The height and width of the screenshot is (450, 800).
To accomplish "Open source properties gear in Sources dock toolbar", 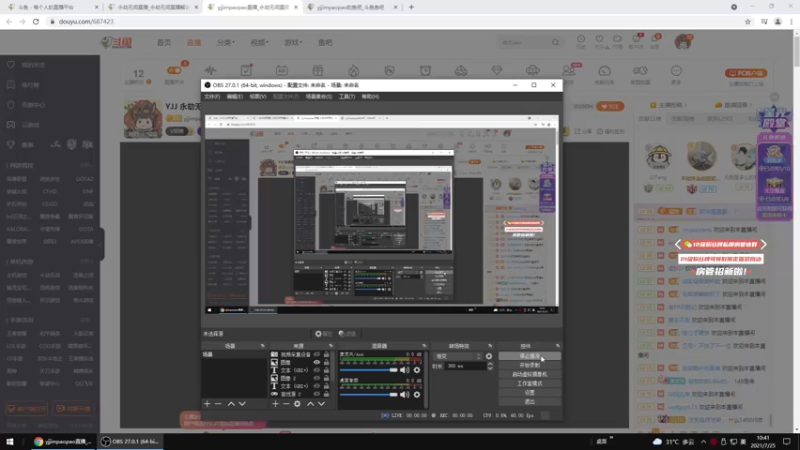I will (297, 404).
